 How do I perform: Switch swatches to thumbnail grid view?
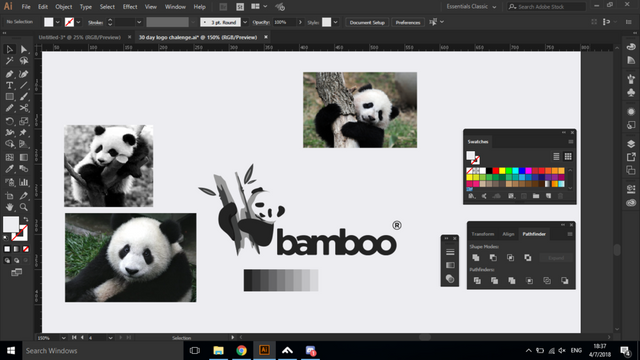568,157
